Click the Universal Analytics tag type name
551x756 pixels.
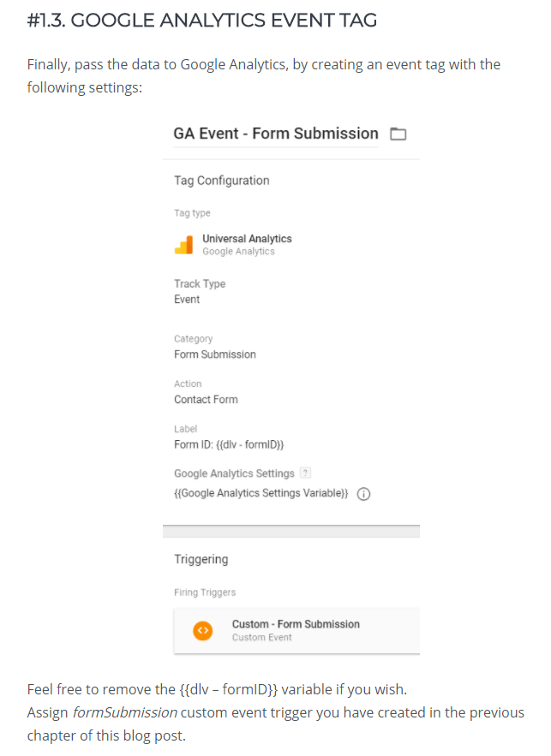(247, 239)
